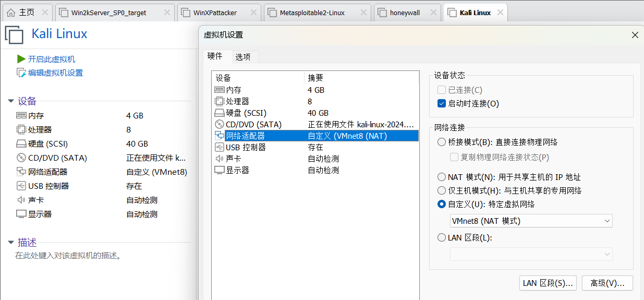Click the 处理器 icon in settings hardware list
Screen dimensions: 644x300
coord(219,101)
